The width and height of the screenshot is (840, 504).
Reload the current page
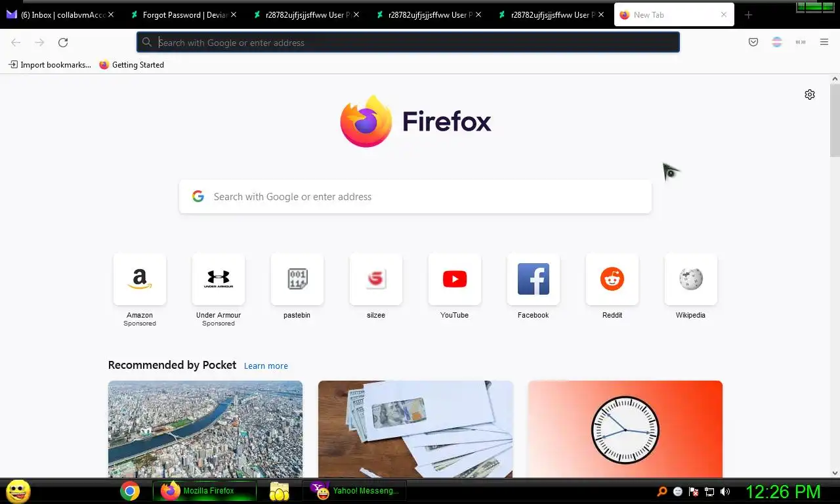(63, 43)
